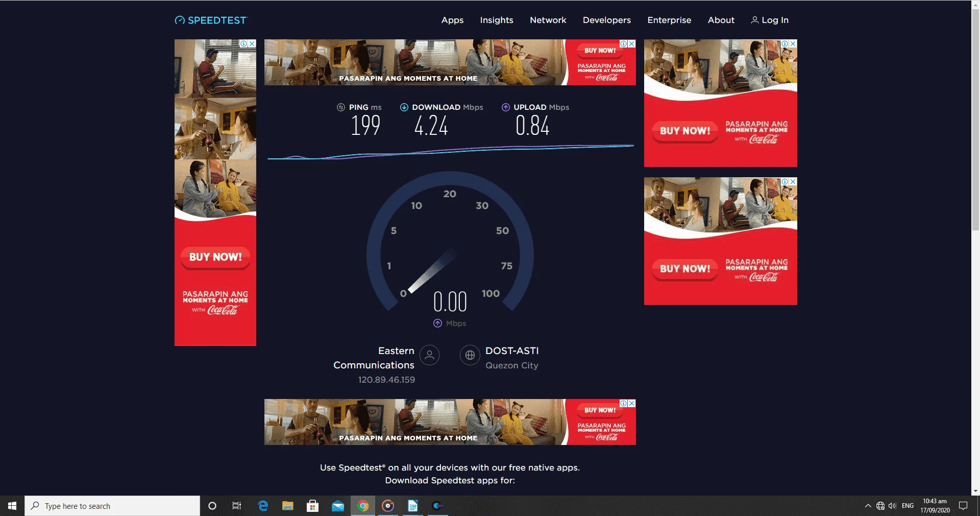Click BUY NOW! on the lower right ad
Viewport: 980px width, 516px height.
pyautogui.click(x=685, y=269)
